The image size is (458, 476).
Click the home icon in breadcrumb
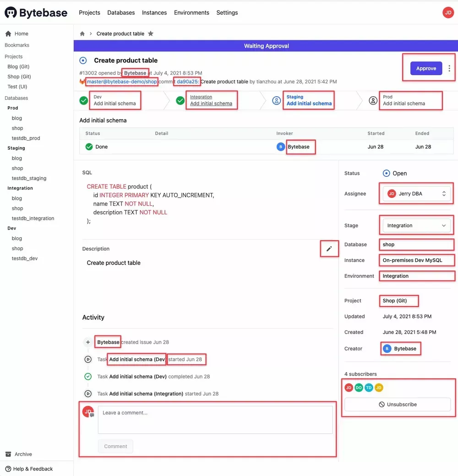(x=82, y=34)
